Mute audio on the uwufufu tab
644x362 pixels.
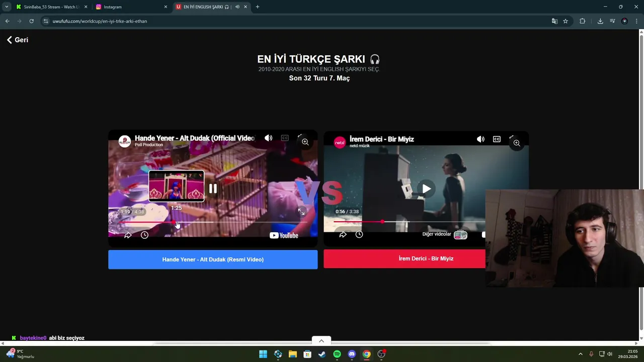237,7
